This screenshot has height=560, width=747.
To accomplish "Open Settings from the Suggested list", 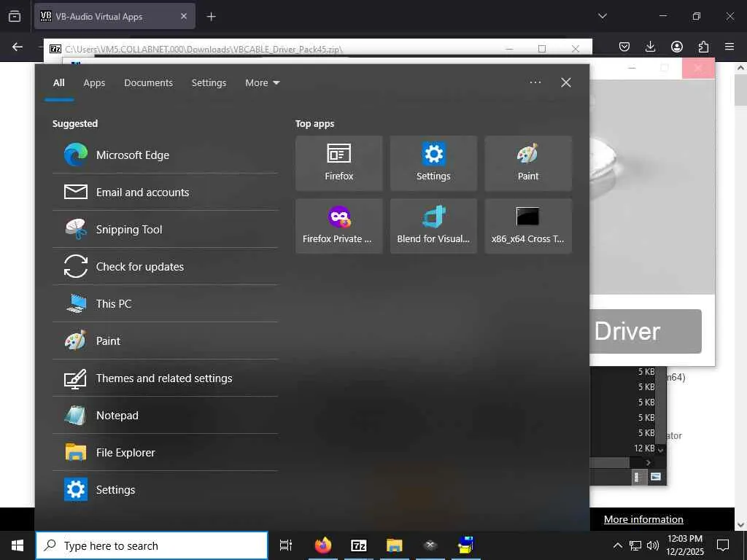I will pyautogui.click(x=165, y=489).
